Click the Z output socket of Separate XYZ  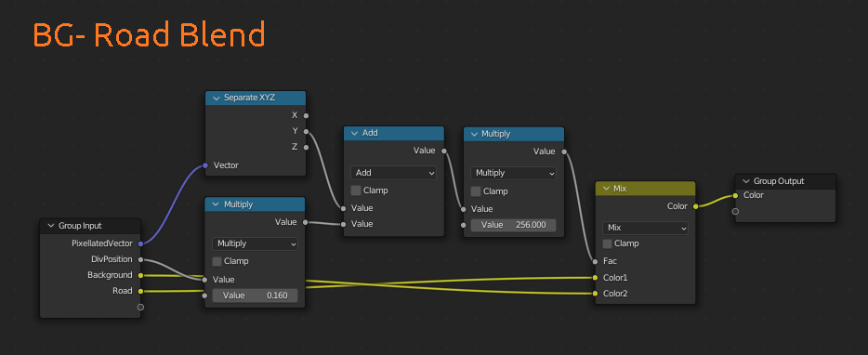pyautogui.click(x=306, y=147)
